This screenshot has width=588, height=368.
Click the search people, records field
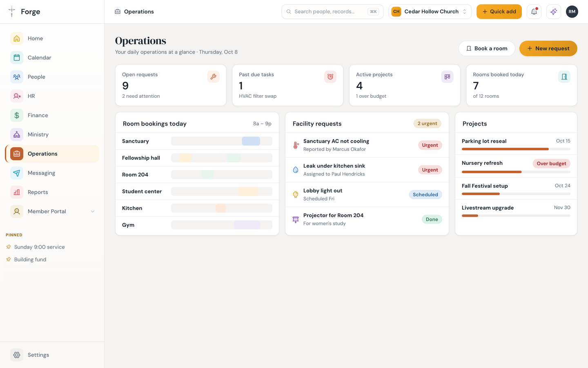pyautogui.click(x=332, y=11)
